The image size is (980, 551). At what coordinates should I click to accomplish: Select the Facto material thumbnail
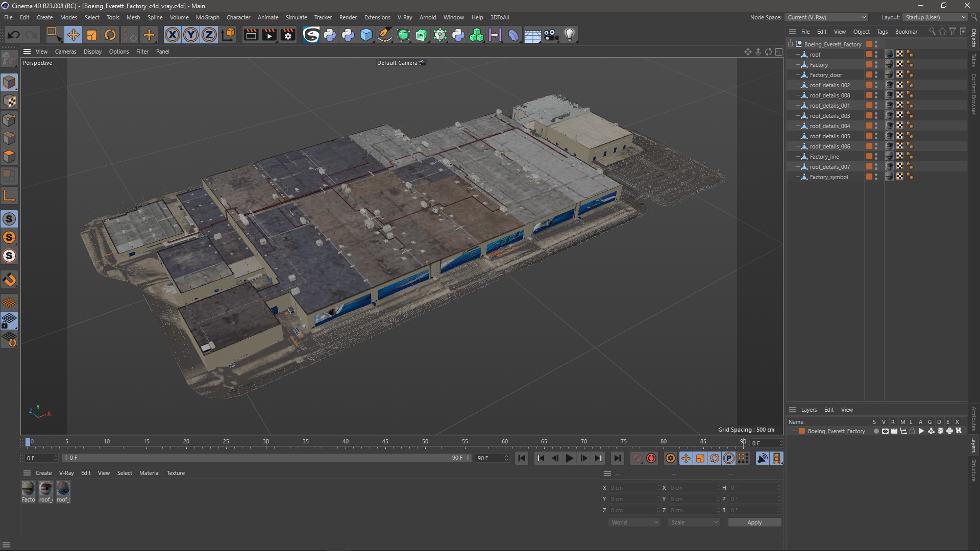pyautogui.click(x=29, y=491)
